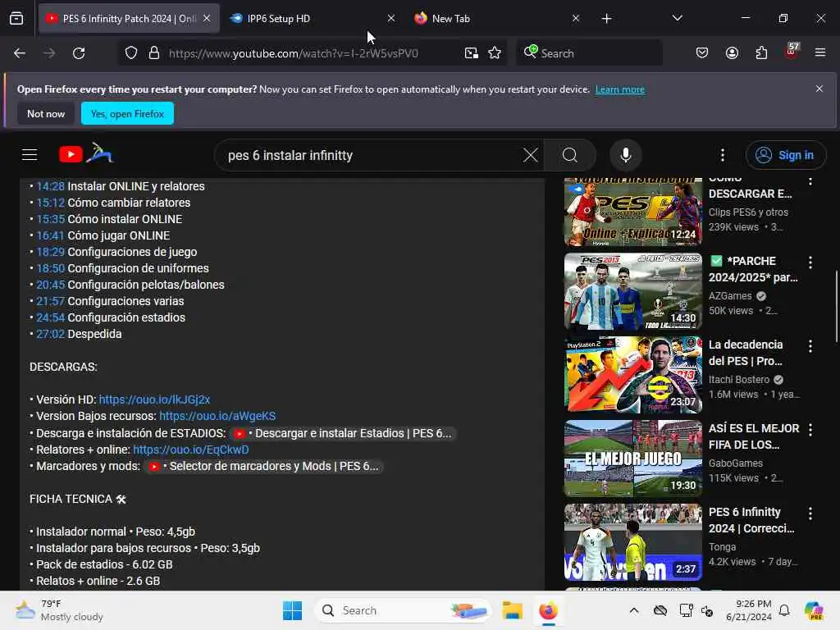This screenshot has height=630, width=840.
Task: Run YouTube search with magnifier button
Action: click(x=570, y=155)
